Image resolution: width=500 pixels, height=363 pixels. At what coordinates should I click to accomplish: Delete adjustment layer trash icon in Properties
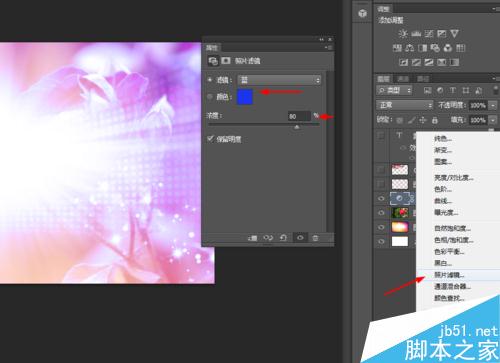(x=315, y=238)
